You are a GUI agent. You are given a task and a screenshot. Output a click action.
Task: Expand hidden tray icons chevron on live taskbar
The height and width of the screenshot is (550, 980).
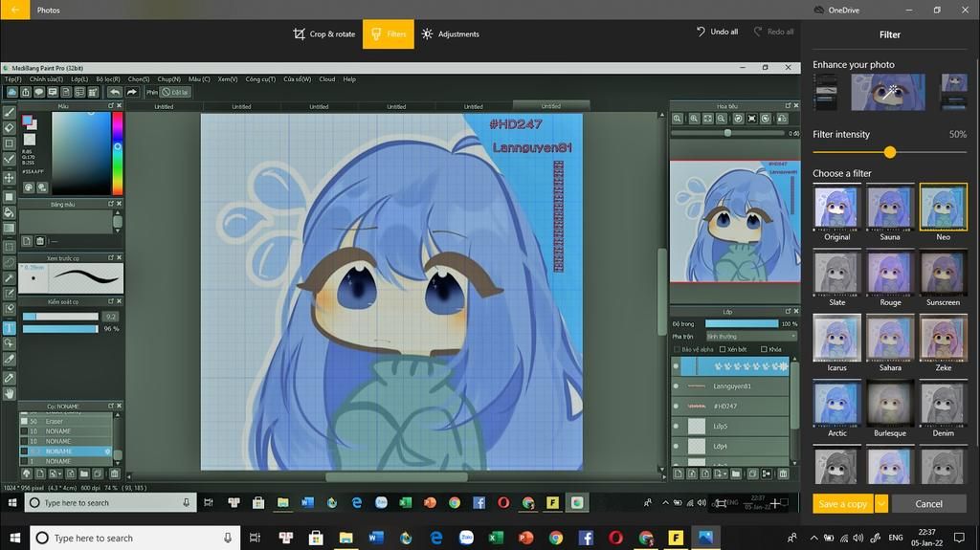(813, 538)
